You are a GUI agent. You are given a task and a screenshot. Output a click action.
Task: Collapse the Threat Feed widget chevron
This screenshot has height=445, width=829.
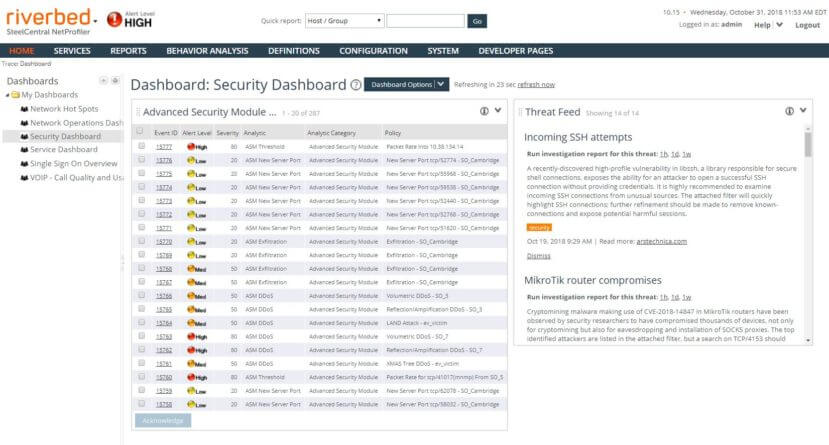tap(803, 110)
